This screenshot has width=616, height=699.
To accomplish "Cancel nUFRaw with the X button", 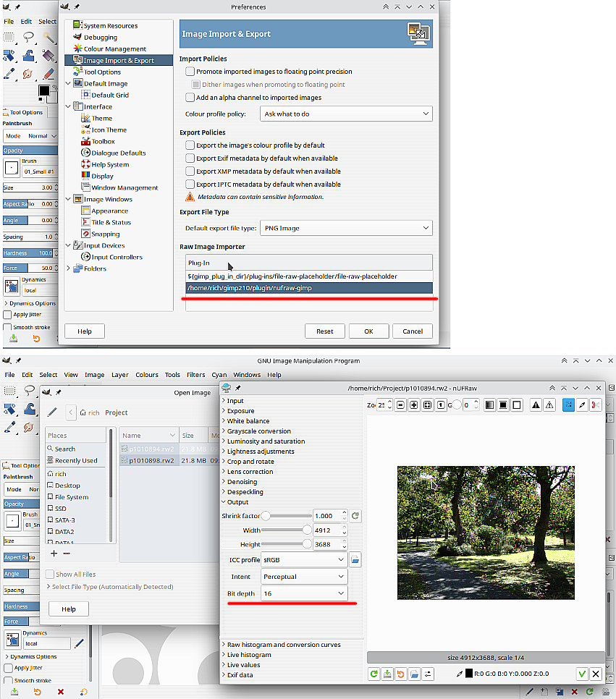I will (596, 674).
